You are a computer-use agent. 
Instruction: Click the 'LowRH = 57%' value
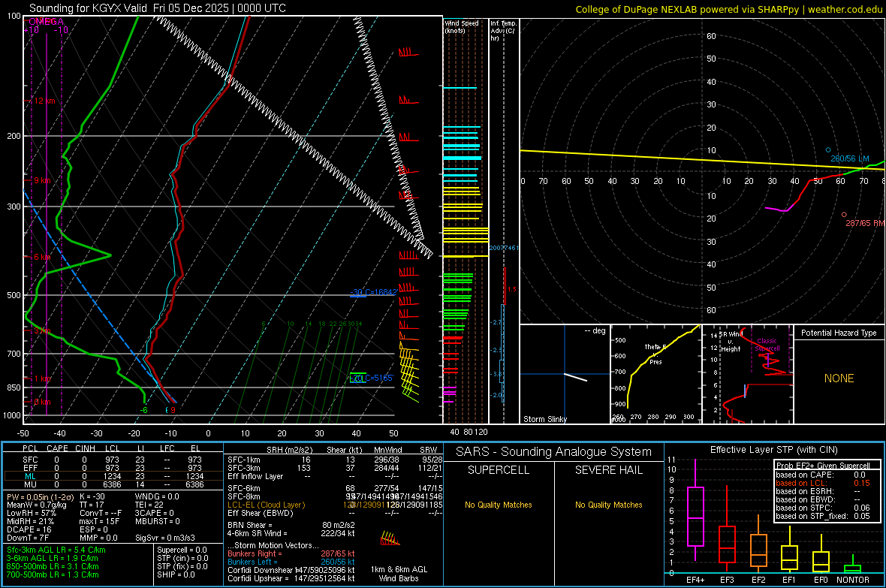click(32, 513)
